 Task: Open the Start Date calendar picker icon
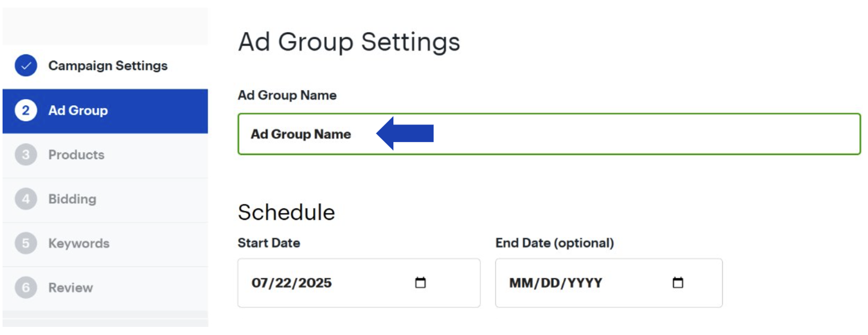(x=420, y=282)
